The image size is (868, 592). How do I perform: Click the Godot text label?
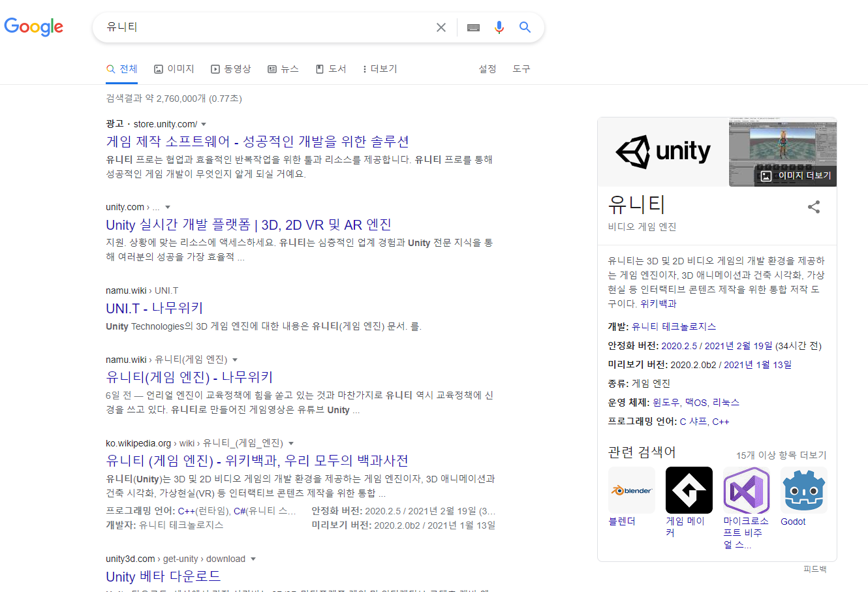click(x=793, y=522)
